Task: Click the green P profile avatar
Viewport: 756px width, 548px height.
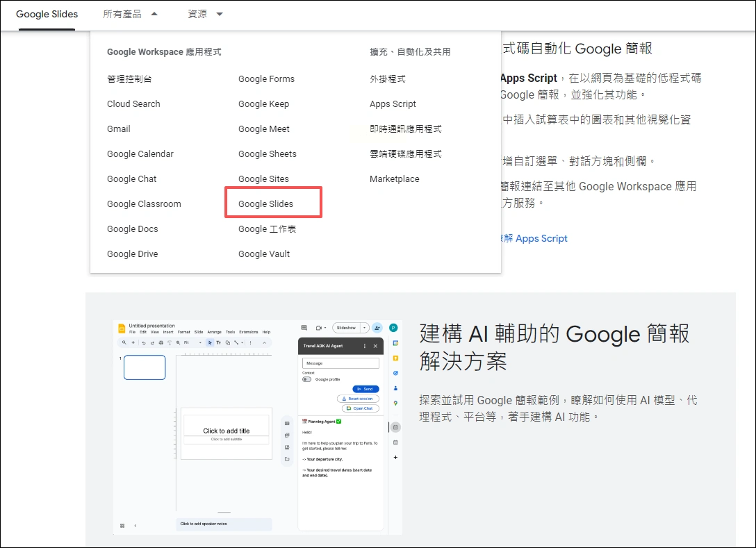Action: (393, 328)
